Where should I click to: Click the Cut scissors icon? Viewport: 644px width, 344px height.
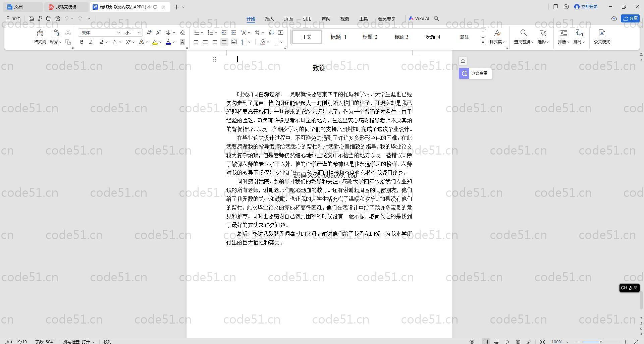(68, 33)
